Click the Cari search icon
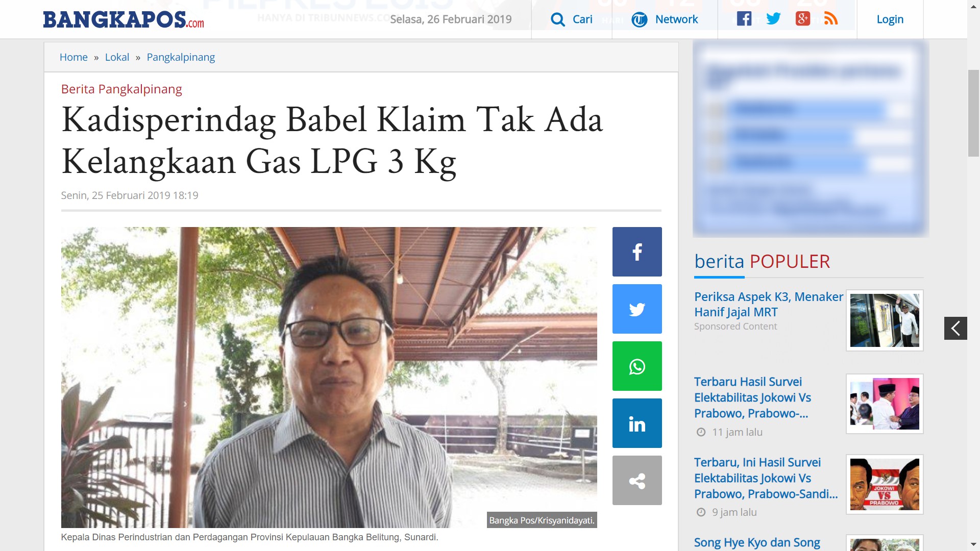The image size is (980, 551). (558, 19)
